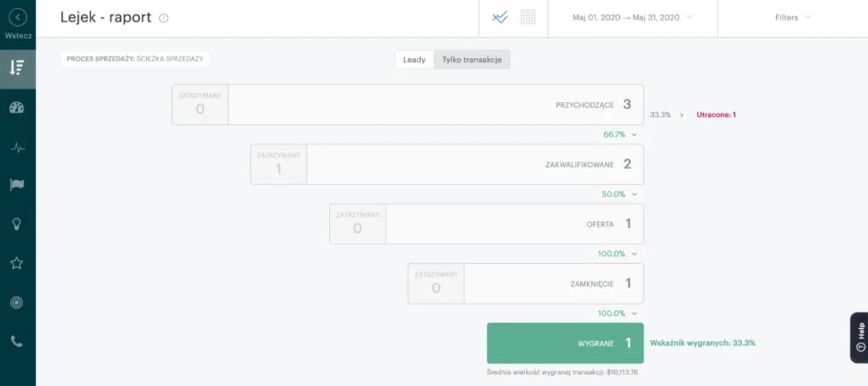868x386 pixels.
Task: Open the flag sidebar icon
Action: point(17,185)
